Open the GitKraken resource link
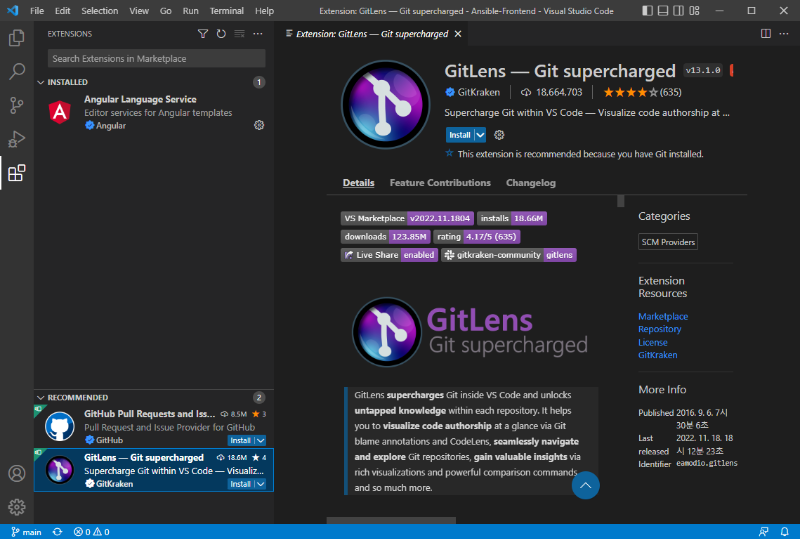This screenshot has height=539, width=800. point(658,355)
